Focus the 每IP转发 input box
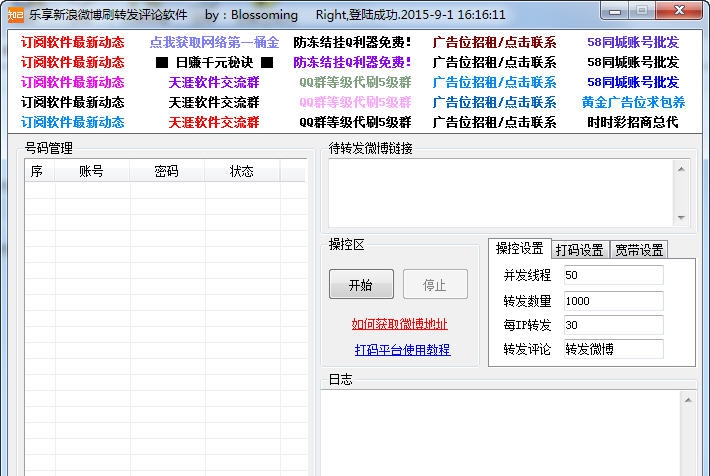 [612, 325]
